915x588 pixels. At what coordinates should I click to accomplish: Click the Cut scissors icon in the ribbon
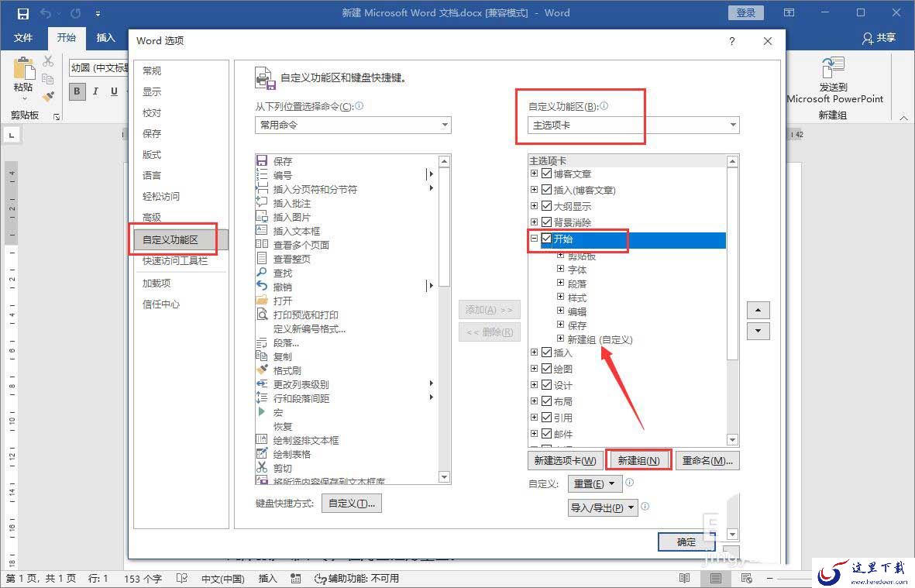coord(48,61)
